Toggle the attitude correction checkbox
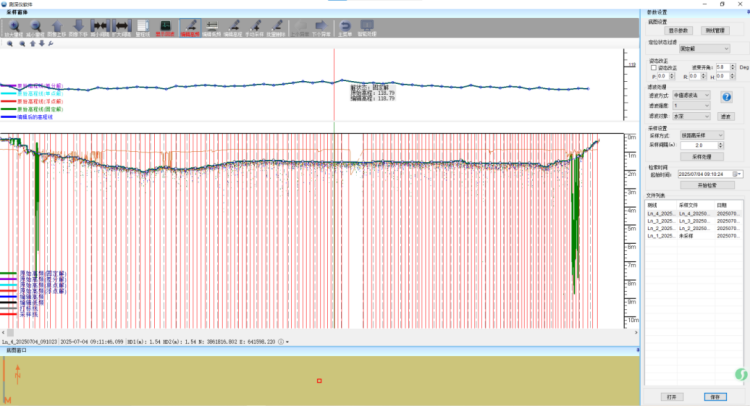 pyautogui.click(x=653, y=68)
